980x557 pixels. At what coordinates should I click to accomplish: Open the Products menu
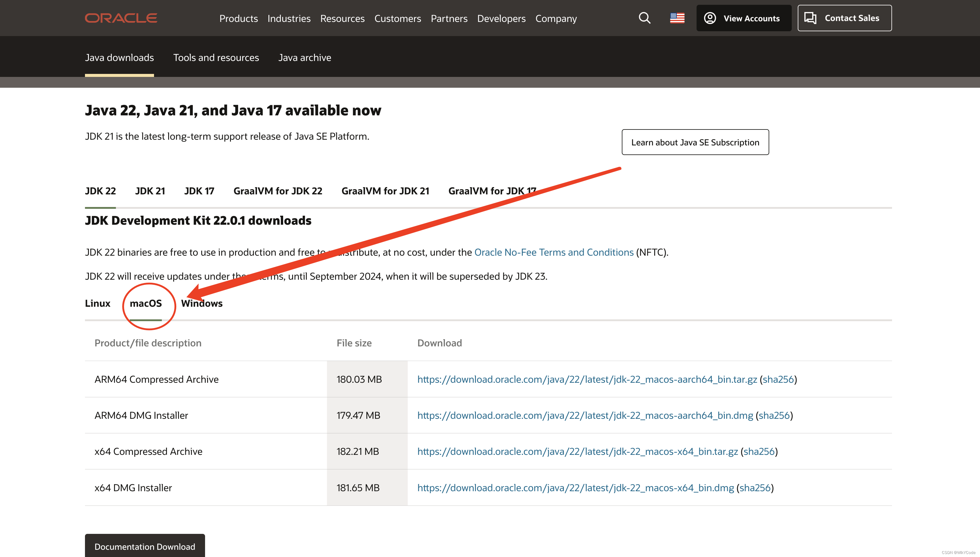click(x=238, y=18)
